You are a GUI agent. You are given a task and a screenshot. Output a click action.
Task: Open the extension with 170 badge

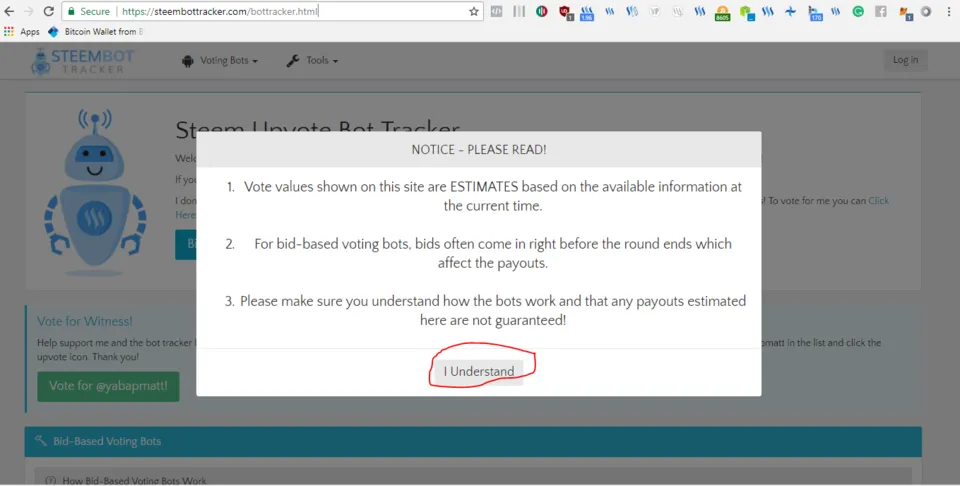pos(814,13)
